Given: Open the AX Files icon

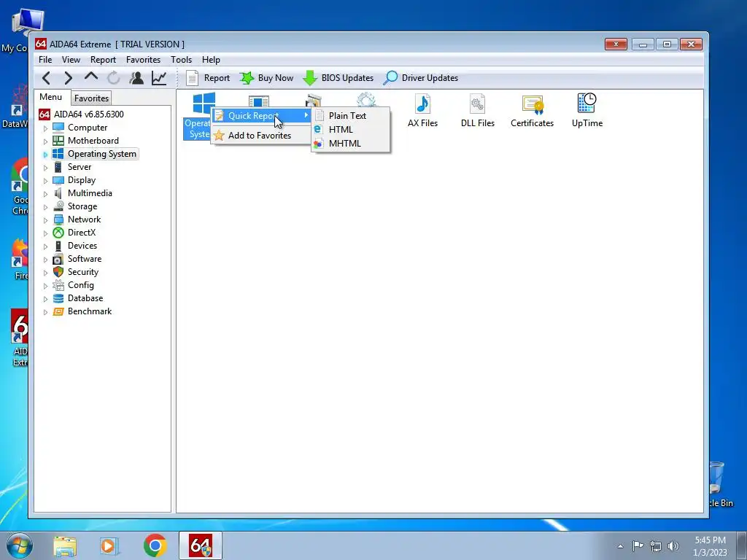Looking at the screenshot, I should (x=422, y=111).
